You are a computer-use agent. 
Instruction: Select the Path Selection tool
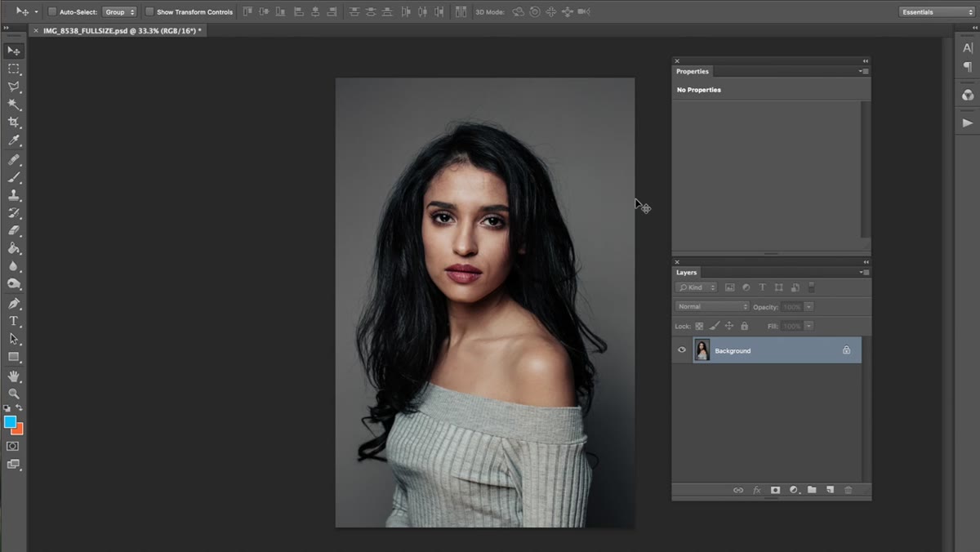click(x=14, y=339)
